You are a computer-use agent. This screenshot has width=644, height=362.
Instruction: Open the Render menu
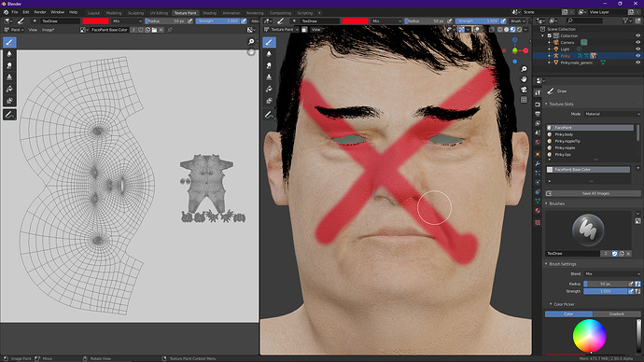(40, 12)
